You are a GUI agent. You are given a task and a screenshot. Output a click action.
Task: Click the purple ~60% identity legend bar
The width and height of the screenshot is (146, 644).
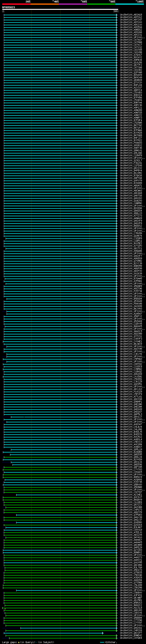73,4
